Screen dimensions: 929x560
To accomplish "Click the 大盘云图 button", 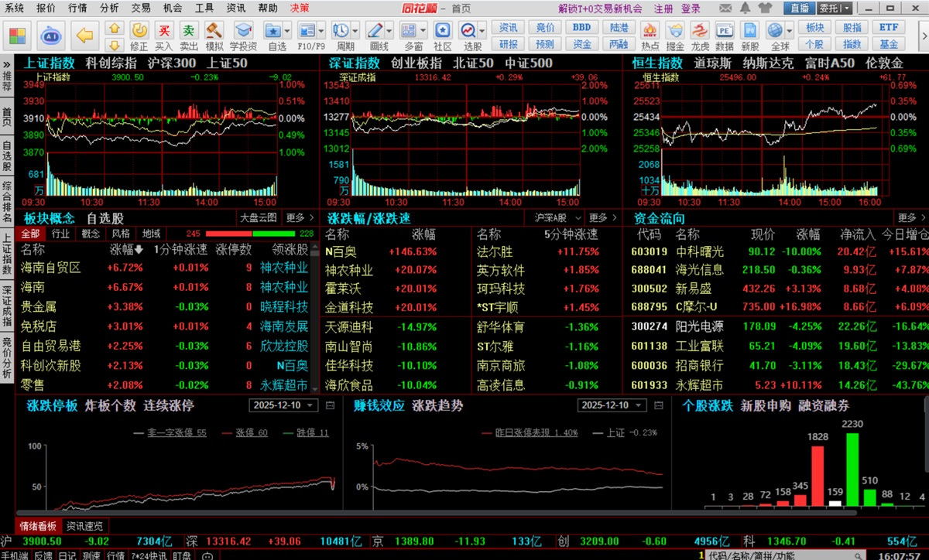I will (258, 218).
